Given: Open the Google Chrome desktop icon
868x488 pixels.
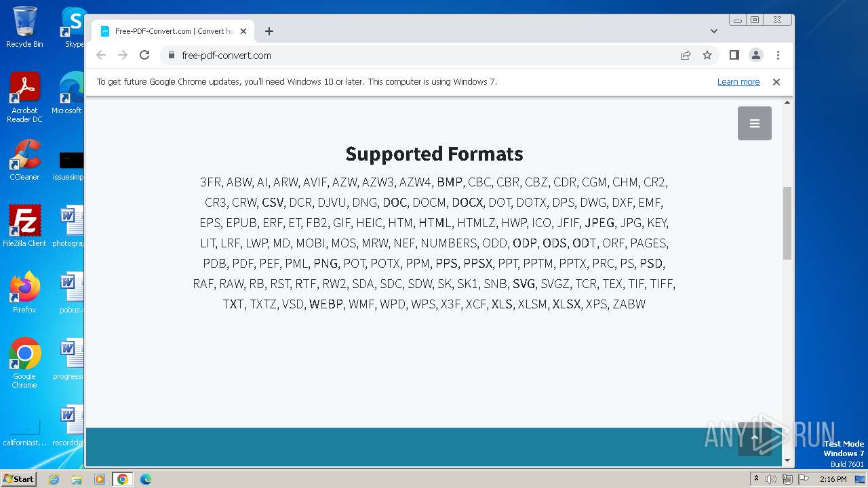Looking at the screenshot, I should (24, 363).
